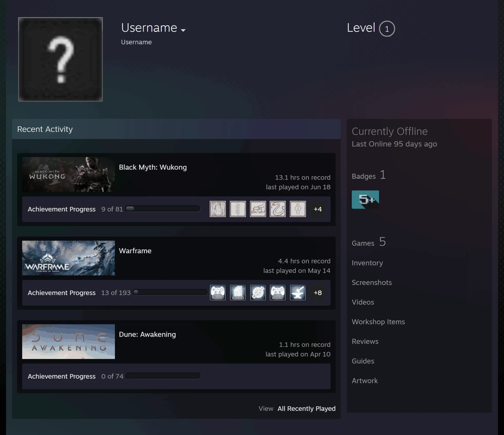Select Warframe's first gamepad achievement icon
The image size is (504, 435).
218,292
